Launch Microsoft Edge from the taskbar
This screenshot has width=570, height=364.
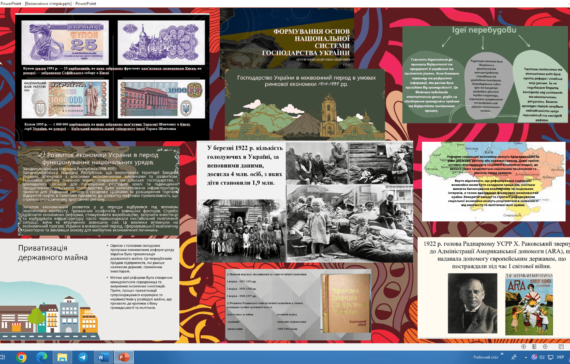pyautogui.click(x=41, y=357)
